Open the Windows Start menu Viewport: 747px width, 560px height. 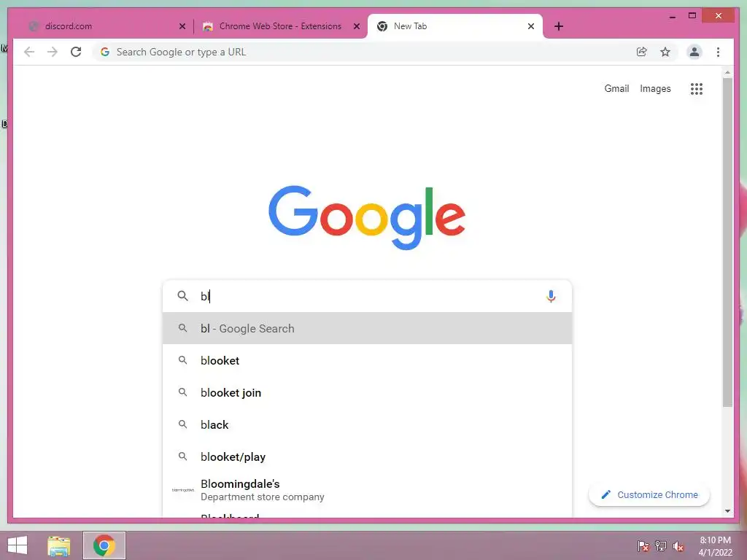pos(18,545)
